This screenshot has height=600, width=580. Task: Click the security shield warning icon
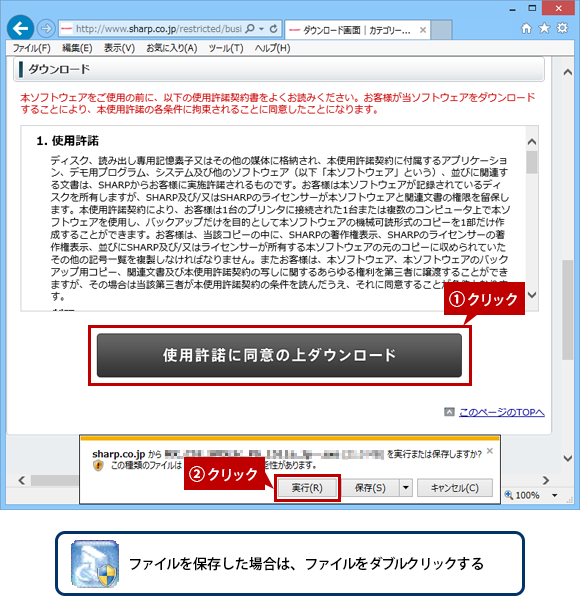click(98, 466)
